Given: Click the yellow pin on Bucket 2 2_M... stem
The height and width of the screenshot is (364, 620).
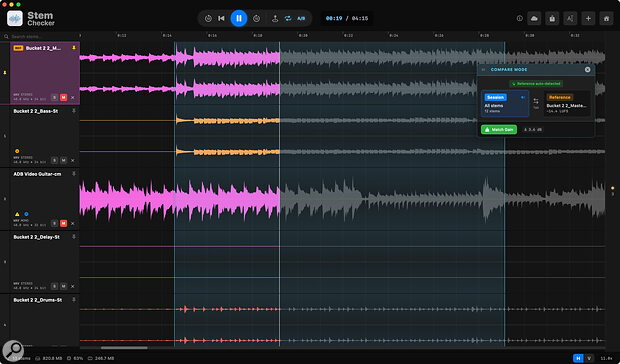Looking at the screenshot, I should click(74, 48).
